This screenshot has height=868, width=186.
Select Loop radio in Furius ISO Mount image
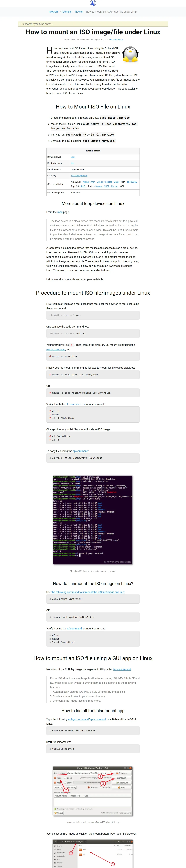(65, 778)
